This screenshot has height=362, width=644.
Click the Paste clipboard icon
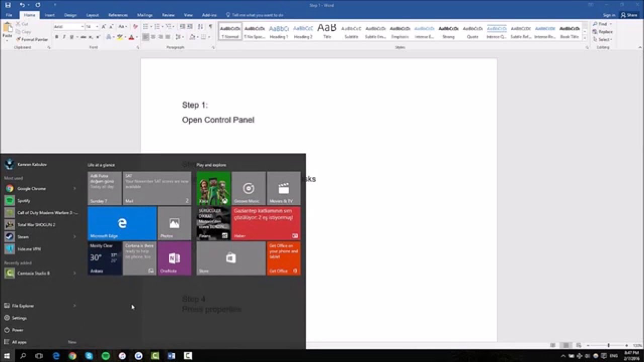(8, 28)
